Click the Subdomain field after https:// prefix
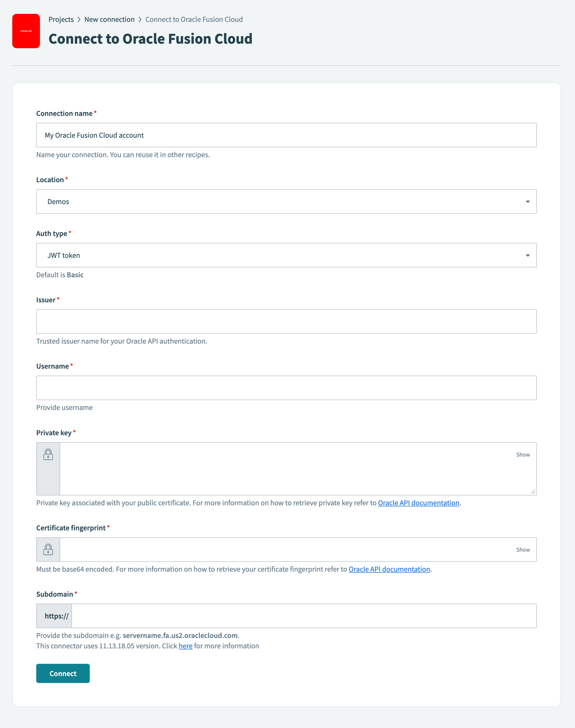Viewport: 575px width, 728px height. tap(303, 615)
